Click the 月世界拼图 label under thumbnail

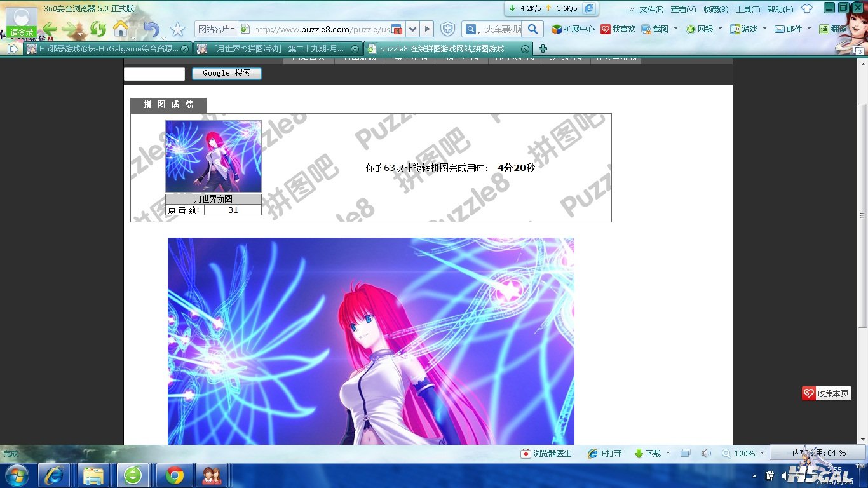[x=214, y=199]
